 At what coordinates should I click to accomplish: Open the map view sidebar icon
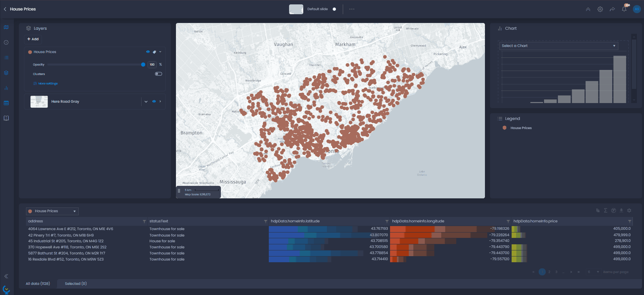coord(6,27)
